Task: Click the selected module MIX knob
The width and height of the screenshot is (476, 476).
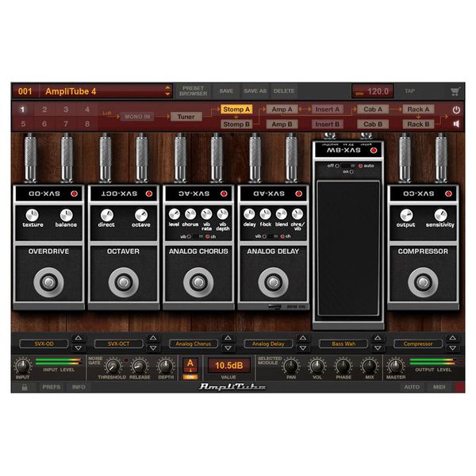Action: click(x=370, y=366)
